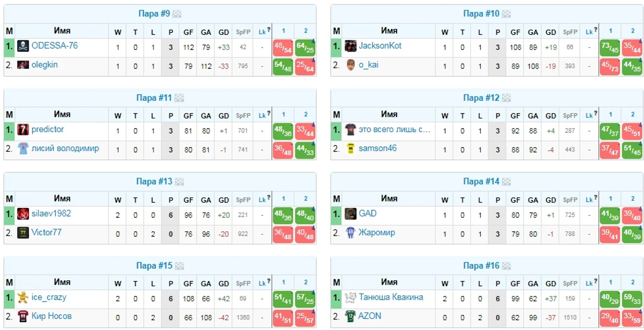Click Victor77's avatar with number 77
The height and width of the screenshot is (330, 644).
(x=23, y=233)
